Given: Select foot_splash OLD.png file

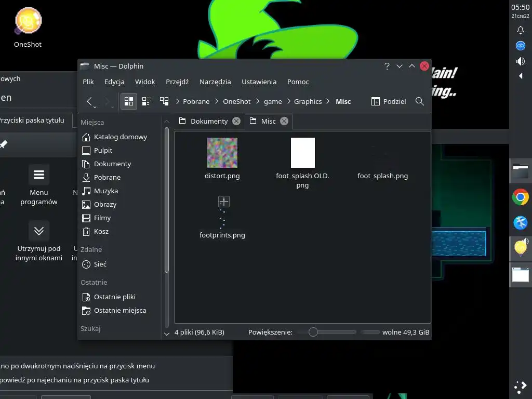Looking at the screenshot, I should tap(303, 162).
